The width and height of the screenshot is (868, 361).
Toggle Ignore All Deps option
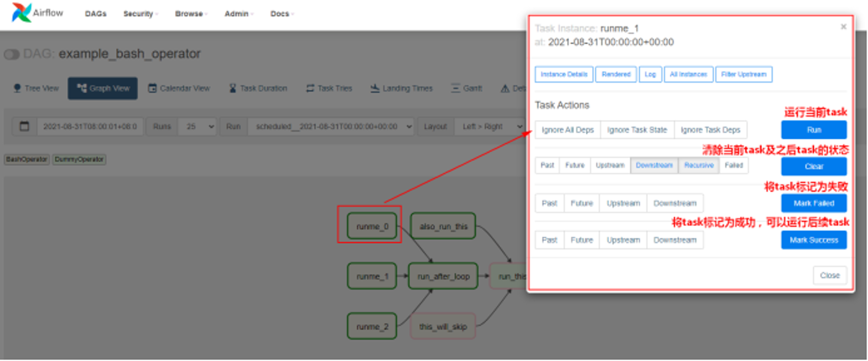pos(568,130)
